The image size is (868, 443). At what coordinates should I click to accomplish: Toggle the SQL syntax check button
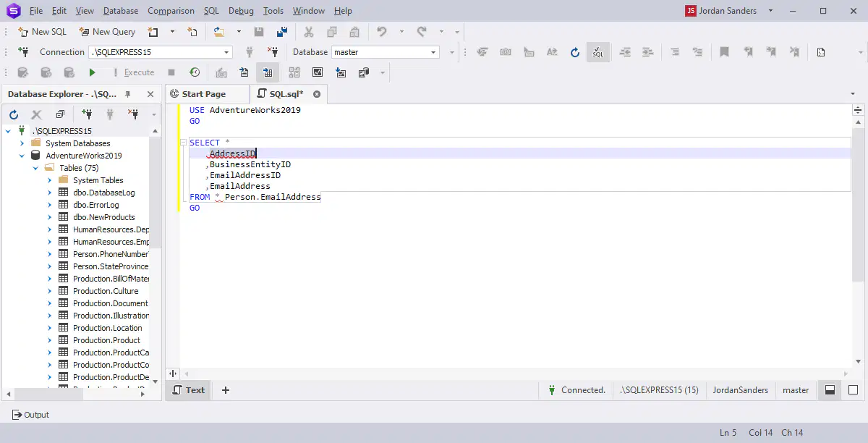point(597,52)
